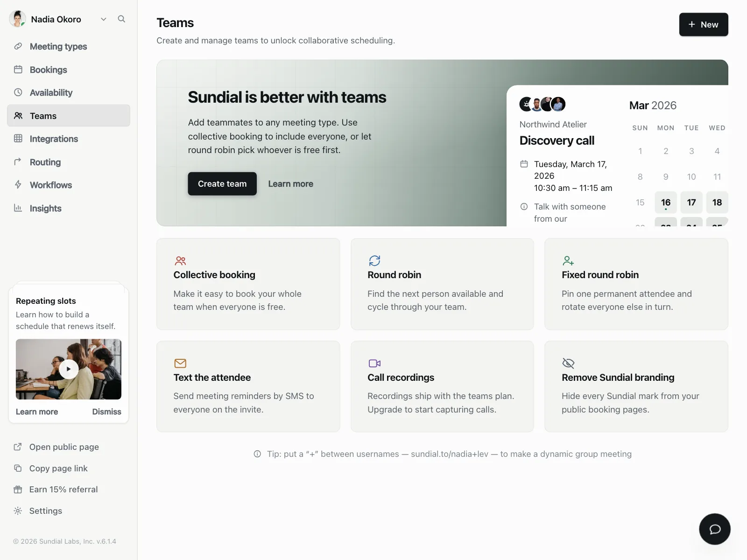Open Settings with the gear icon
Viewport: 747px width, 560px height.
(45, 511)
